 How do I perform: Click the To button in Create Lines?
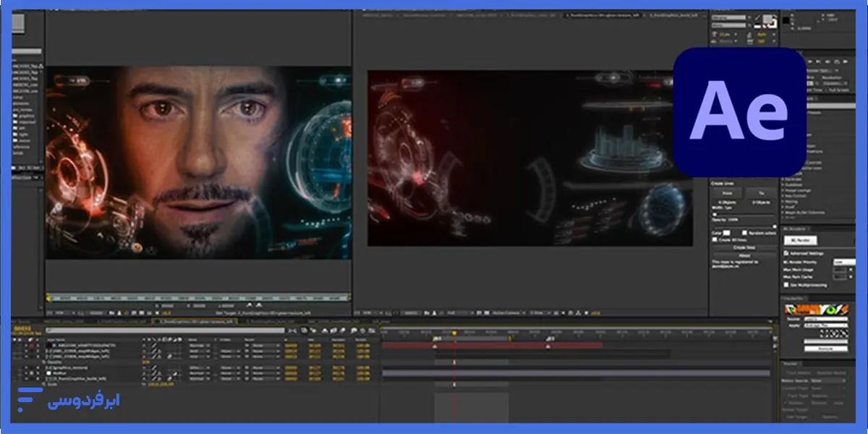[761, 193]
